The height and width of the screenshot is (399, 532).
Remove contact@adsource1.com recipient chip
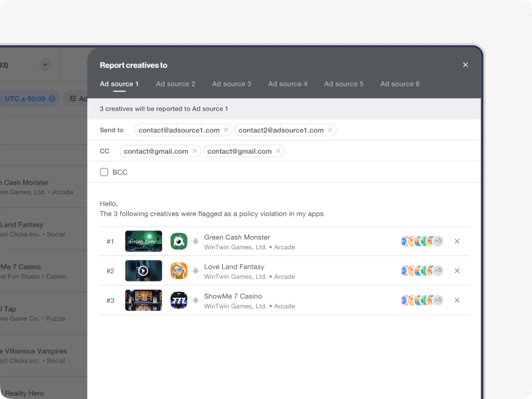pos(226,130)
